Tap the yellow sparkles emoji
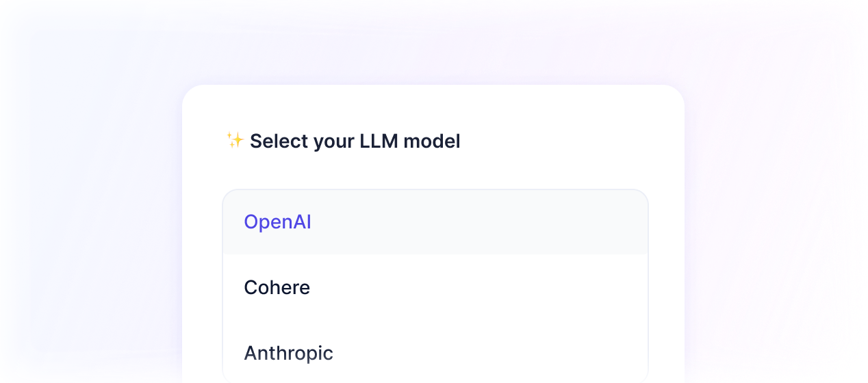 pyautogui.click(x=235, y=140)
